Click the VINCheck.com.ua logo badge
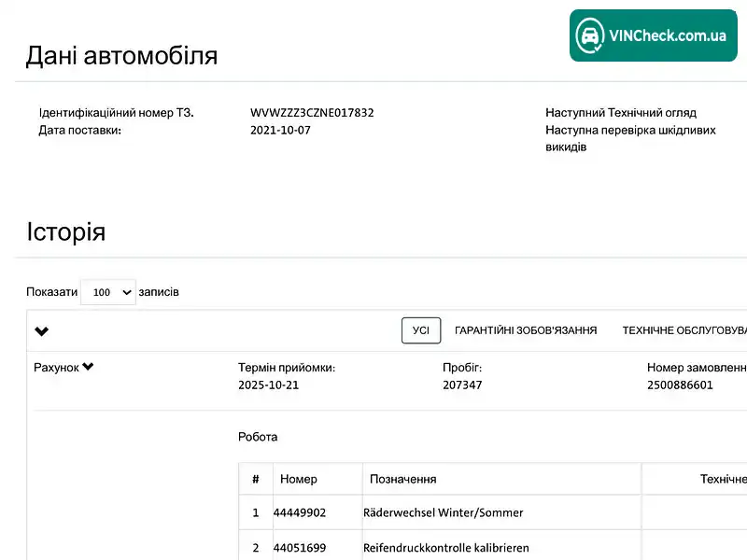 [653, 35]
